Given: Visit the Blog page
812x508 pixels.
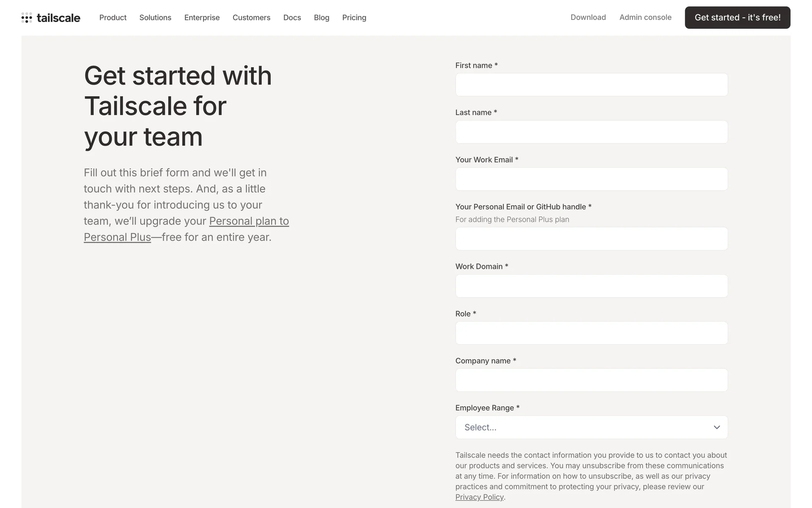Looking at the screenshot, I should coord(321,18).
